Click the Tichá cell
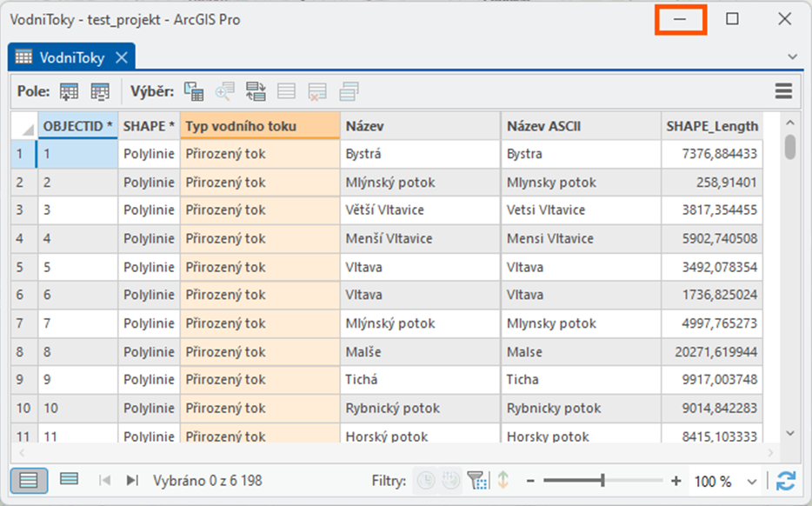 pos(420,380)
